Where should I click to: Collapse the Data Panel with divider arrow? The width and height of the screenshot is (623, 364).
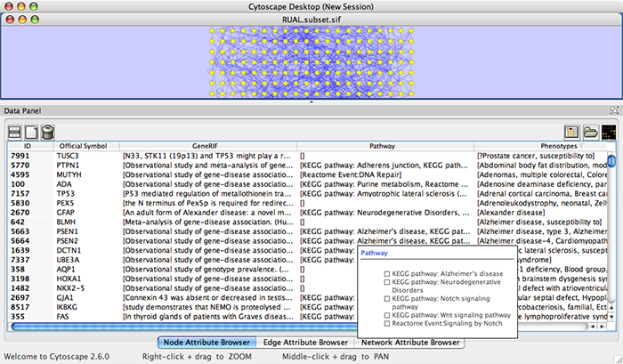coord(311,102)
